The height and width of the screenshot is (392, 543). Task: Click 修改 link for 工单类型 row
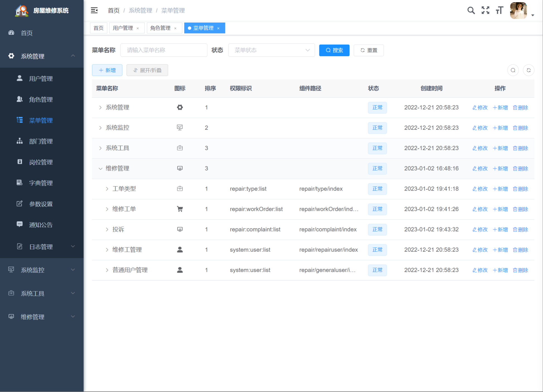click(x=480, y=189)
